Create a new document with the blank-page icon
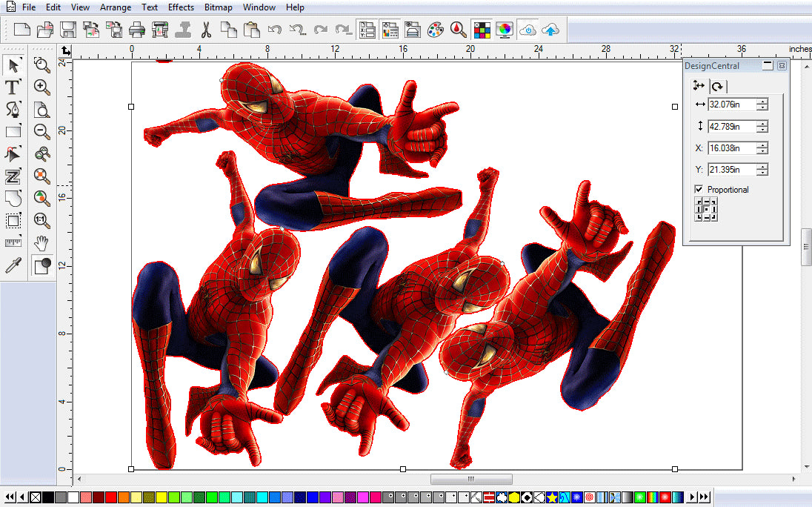Screen dimensions: 812x507 tap(21, 30)
